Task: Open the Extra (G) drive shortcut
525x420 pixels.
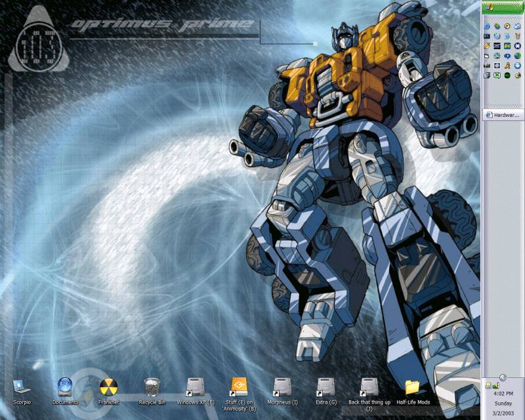Action: point(325,387)
